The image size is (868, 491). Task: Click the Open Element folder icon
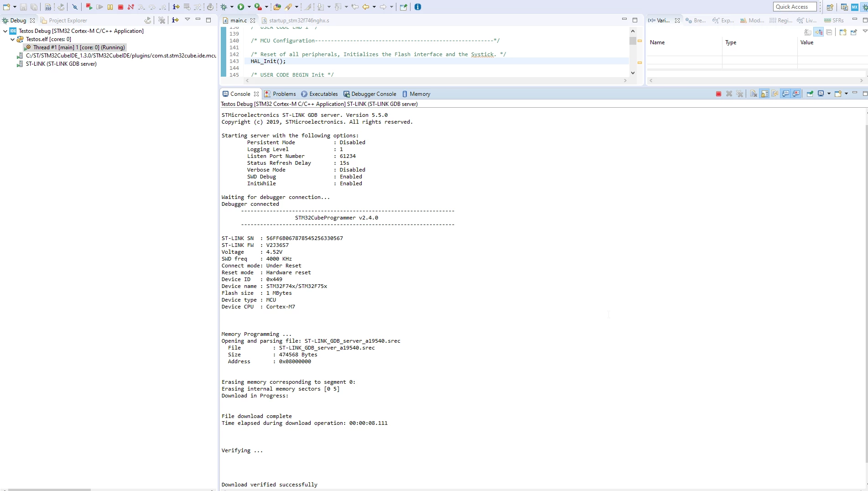click(x=277, y=7)
